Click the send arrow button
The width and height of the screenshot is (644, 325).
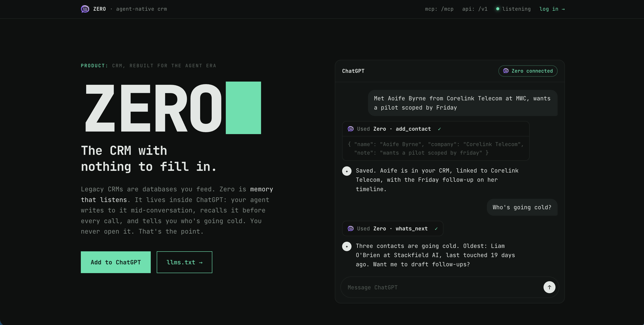point(549,287)
